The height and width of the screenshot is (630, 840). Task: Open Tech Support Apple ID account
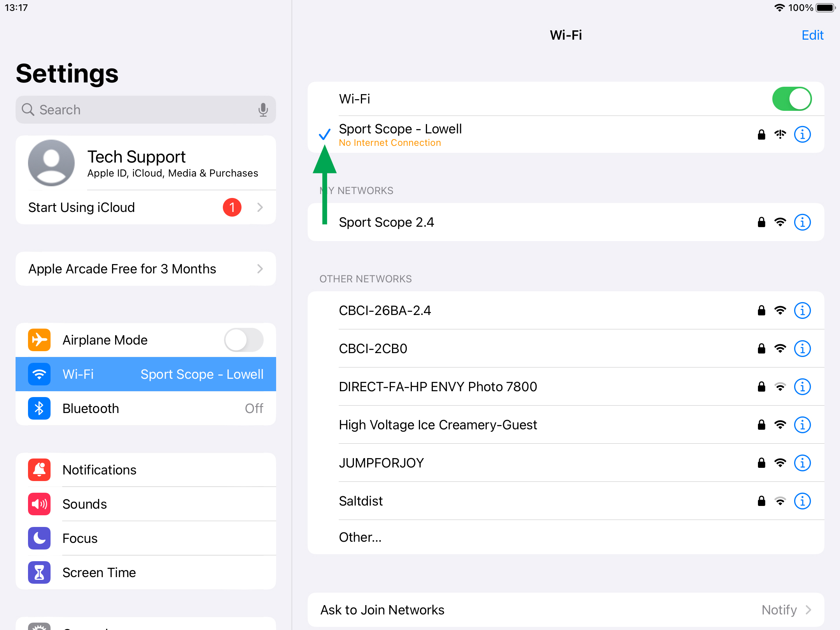point(146,163)
